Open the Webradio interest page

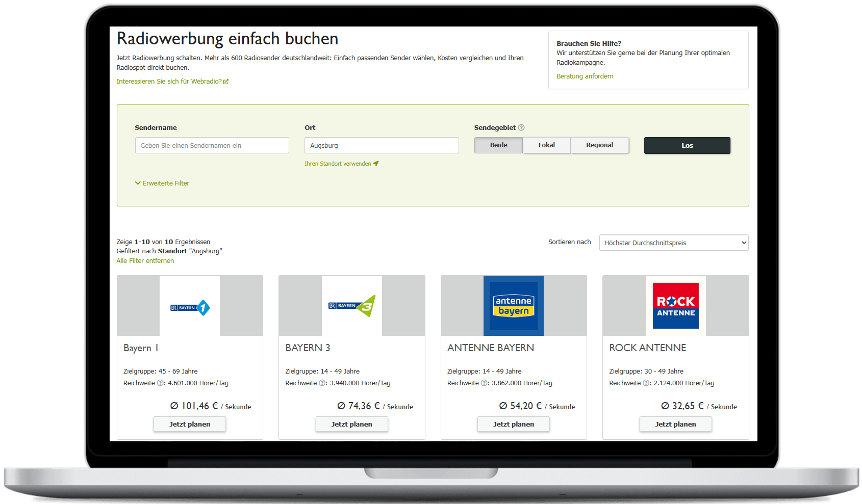[169, 81]
